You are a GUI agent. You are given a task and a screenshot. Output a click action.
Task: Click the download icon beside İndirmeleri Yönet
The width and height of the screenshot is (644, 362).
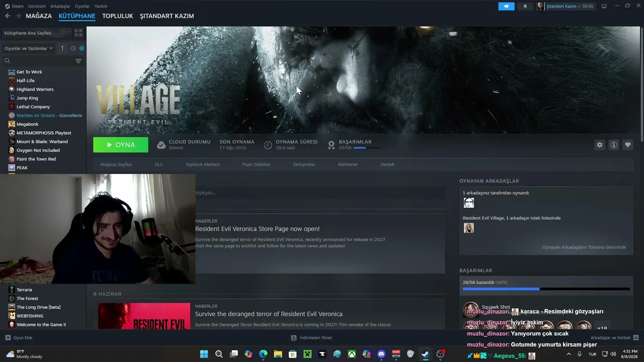click(294, 338)
